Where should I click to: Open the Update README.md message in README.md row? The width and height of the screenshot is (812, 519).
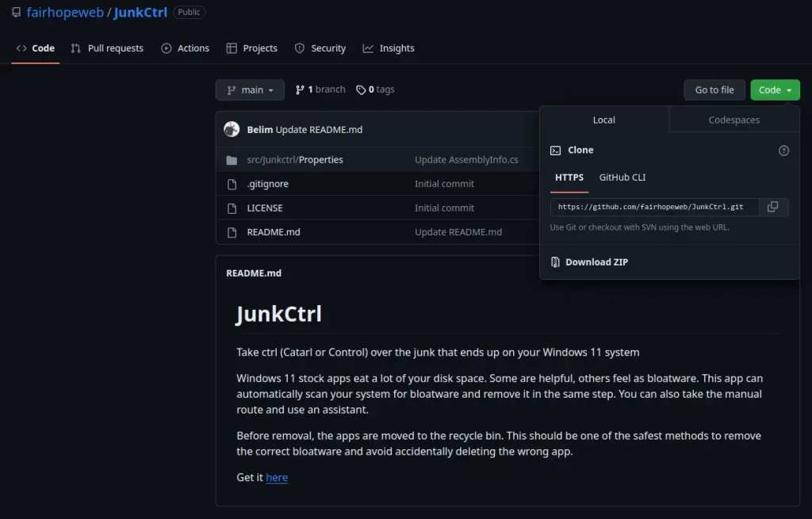point(458,232)
